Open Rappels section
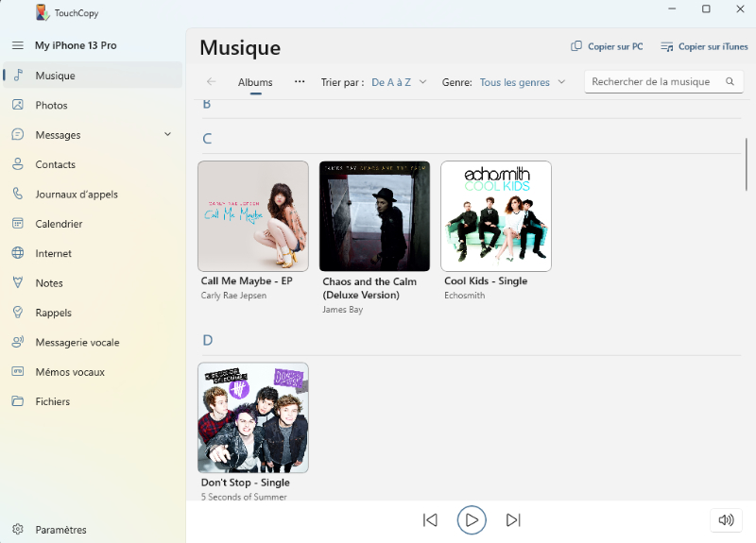This screenshot has width=756, height=543. click(93, 313)
